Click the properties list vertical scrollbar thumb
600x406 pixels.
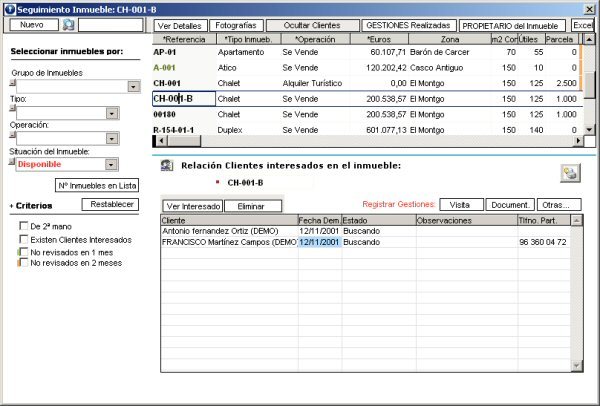coord(589,85)
